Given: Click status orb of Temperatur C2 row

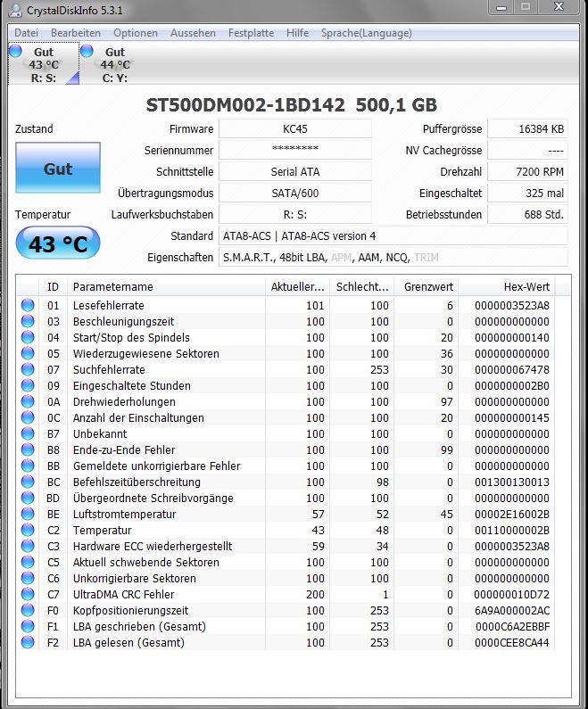Looking at the screenshot, I should coord(28,530).
